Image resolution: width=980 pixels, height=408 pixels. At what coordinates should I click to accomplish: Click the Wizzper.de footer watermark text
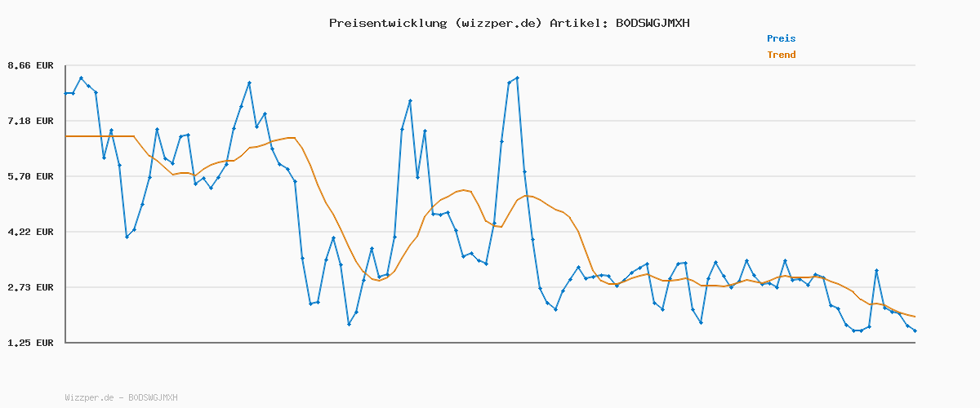[121, 397]
